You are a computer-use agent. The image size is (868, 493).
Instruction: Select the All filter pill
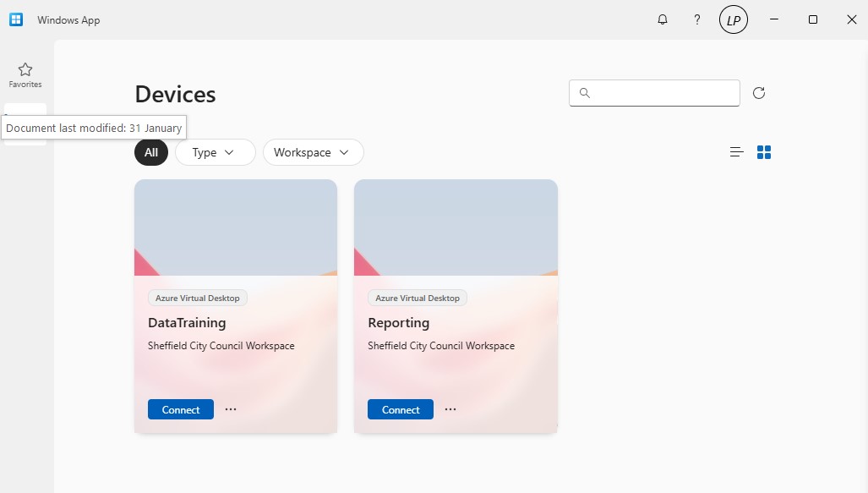151,152
